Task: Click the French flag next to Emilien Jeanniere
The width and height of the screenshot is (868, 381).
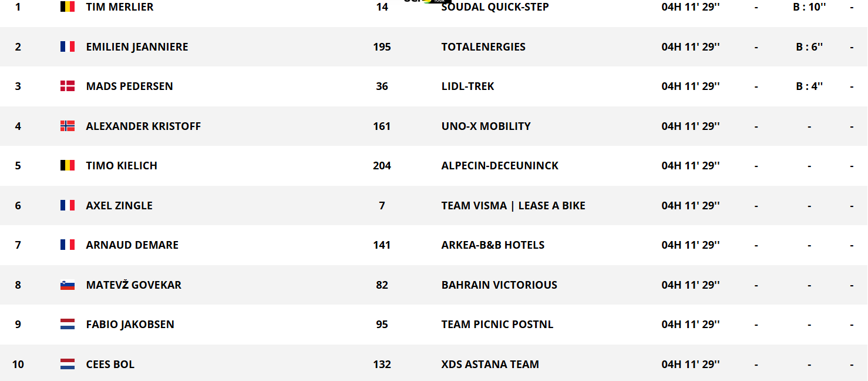Action: click(68, 46)
